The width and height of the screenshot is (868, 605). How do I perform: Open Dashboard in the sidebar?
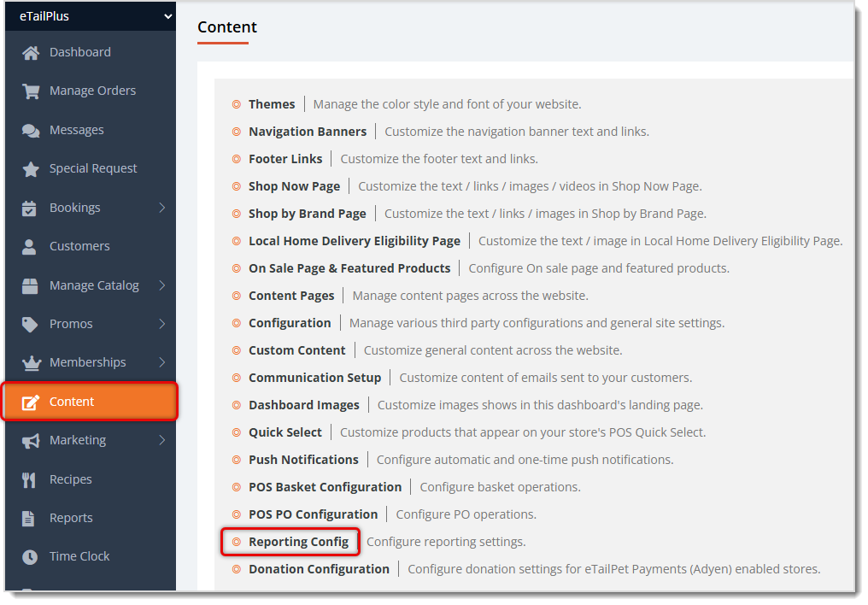click(80, 52)
